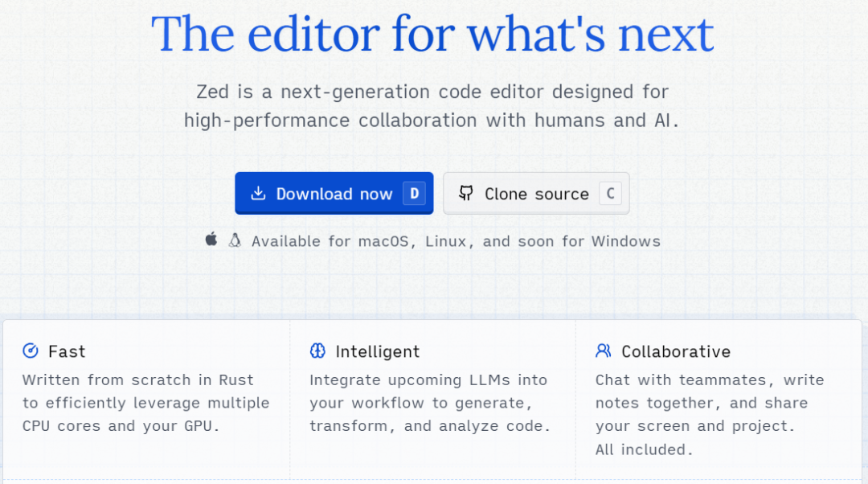
Task: Click the Zed next-generation code editor subtitle
Action: click(x=432, y=106)
